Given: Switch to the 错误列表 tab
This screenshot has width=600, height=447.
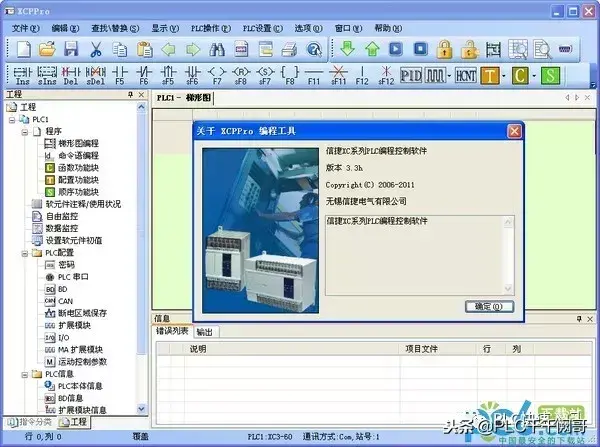Looking at the screenshot, I should [x=172, y=331].
